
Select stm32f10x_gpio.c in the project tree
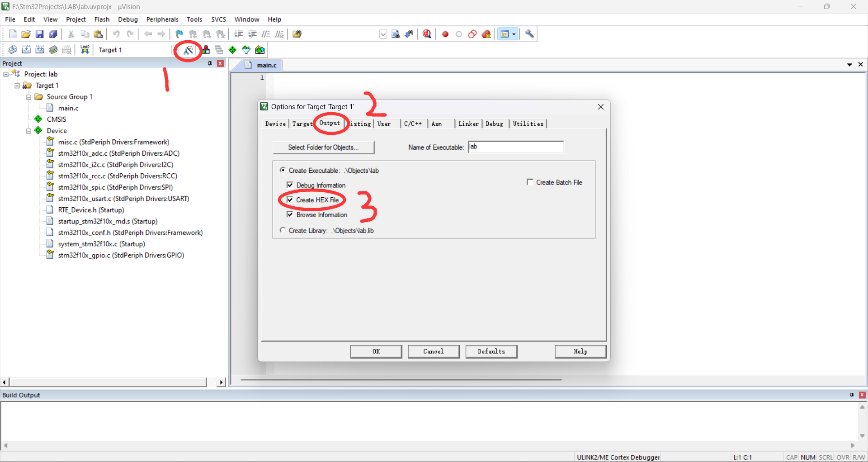121,255
